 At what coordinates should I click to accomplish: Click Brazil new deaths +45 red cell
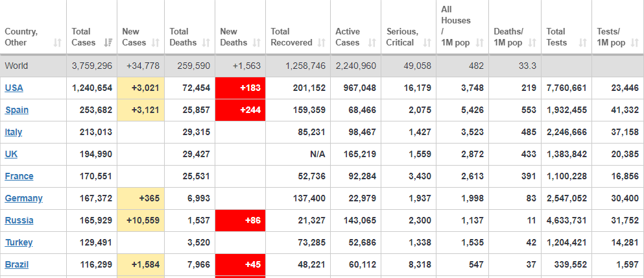pos(240,264)
